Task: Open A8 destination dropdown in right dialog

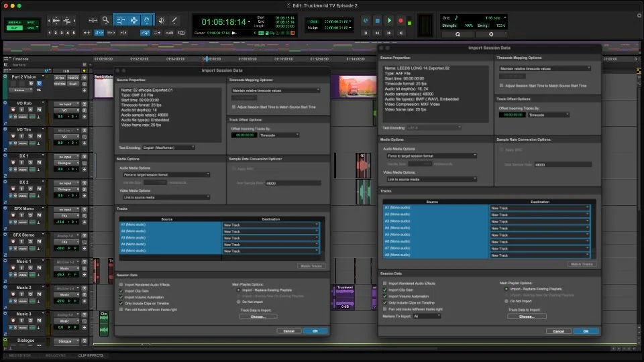Action: coord(539,255)
